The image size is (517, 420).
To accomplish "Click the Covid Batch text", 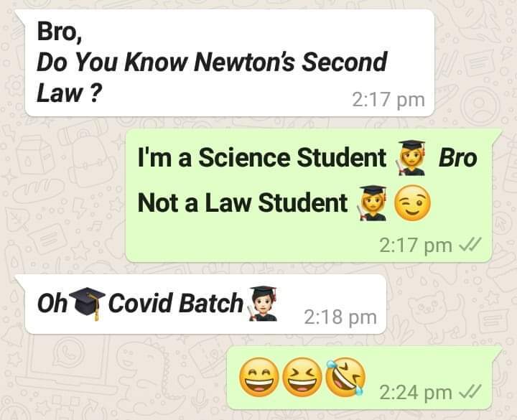I will [176, 303].
